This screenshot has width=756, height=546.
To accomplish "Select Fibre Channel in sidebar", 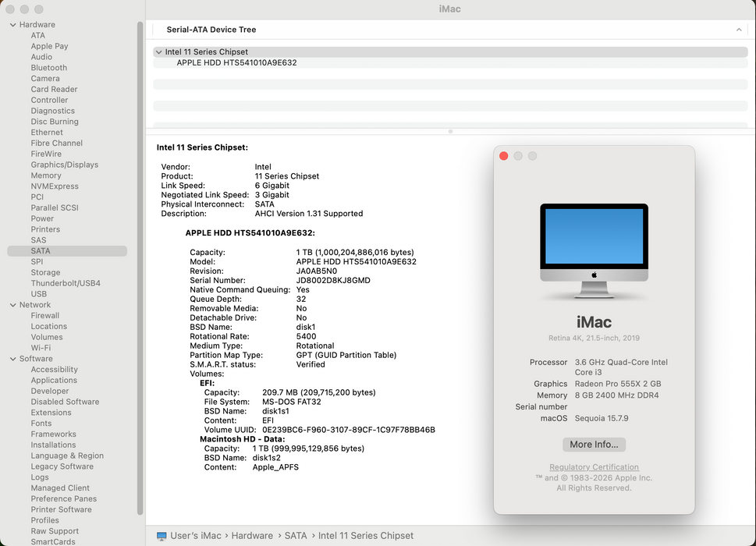I will [56, 143].
